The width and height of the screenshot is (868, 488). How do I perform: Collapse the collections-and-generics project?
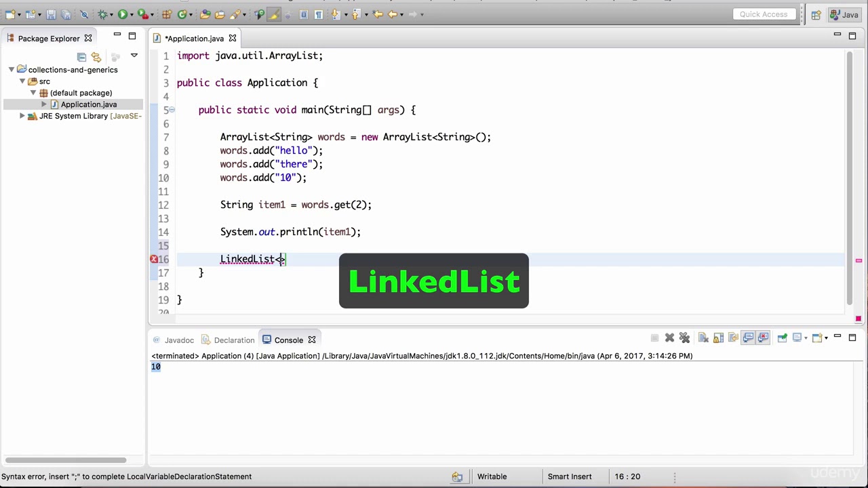(x=12, y=70)
